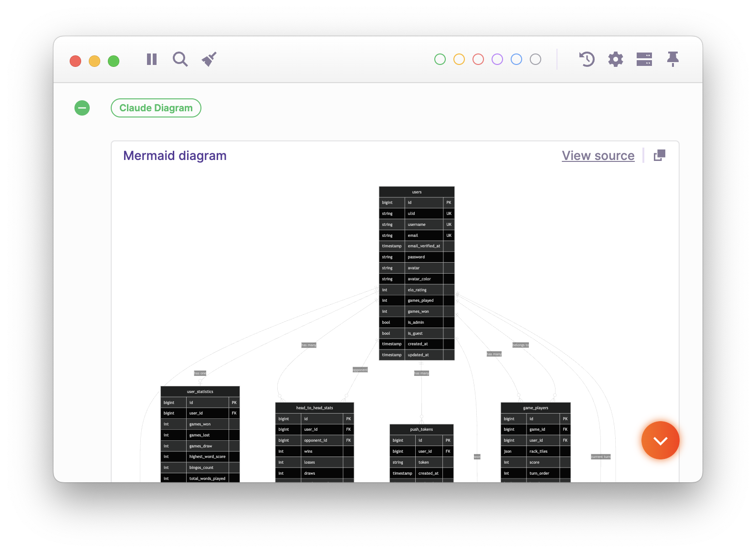Pause the stream with the pause icon
Screen dimensions: 756x553
(x=152, y=59)
